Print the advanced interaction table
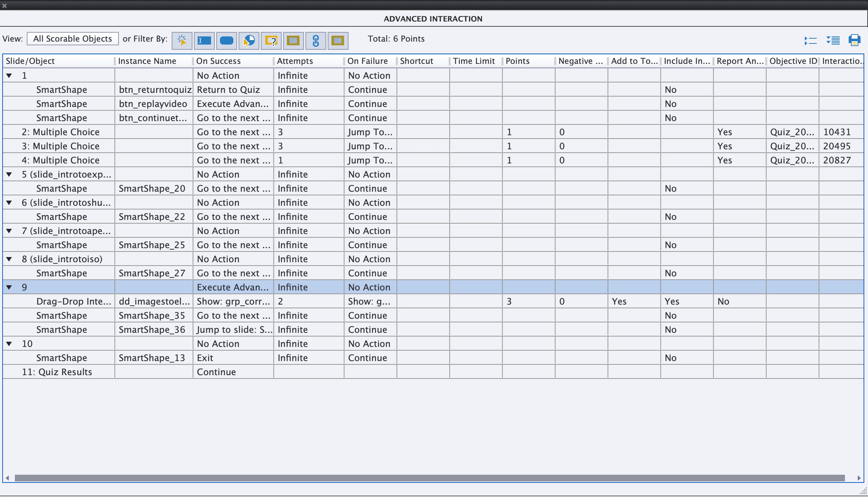Viewport: 868px width, 497px height. (x=855, y=40)
